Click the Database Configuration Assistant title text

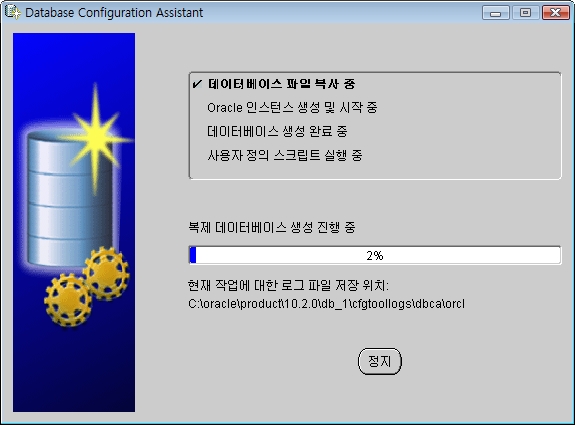[114, 12]
